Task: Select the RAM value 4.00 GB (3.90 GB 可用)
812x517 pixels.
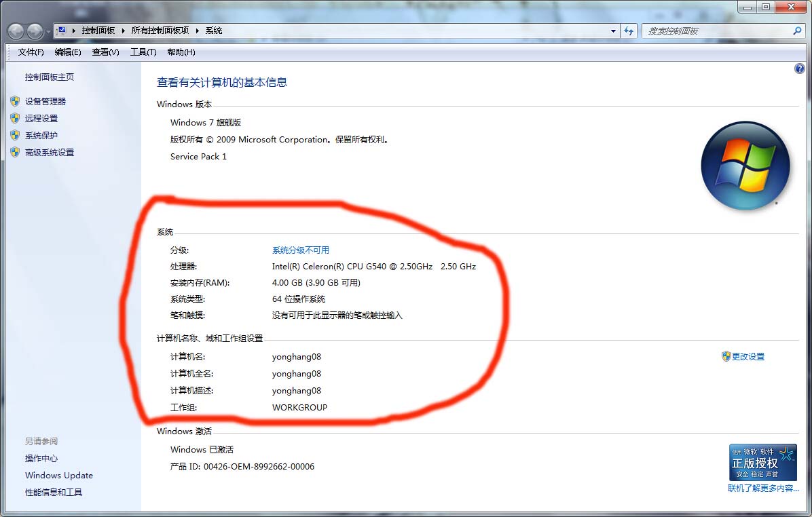Action: [x=316, y=283]
